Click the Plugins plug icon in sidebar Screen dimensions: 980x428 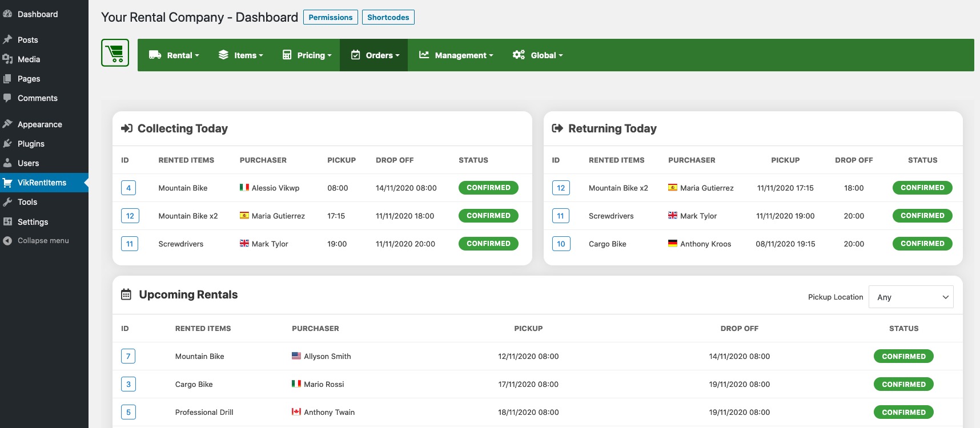(x=7, y=144)
